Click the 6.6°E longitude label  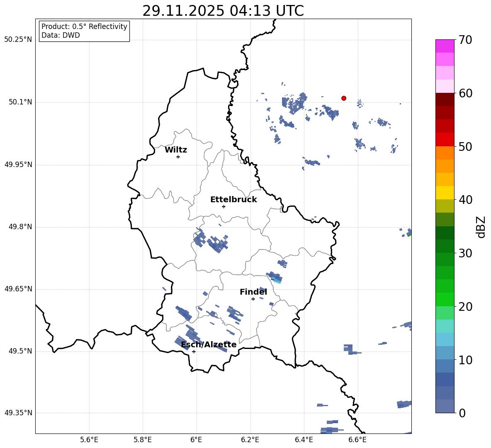357,440
